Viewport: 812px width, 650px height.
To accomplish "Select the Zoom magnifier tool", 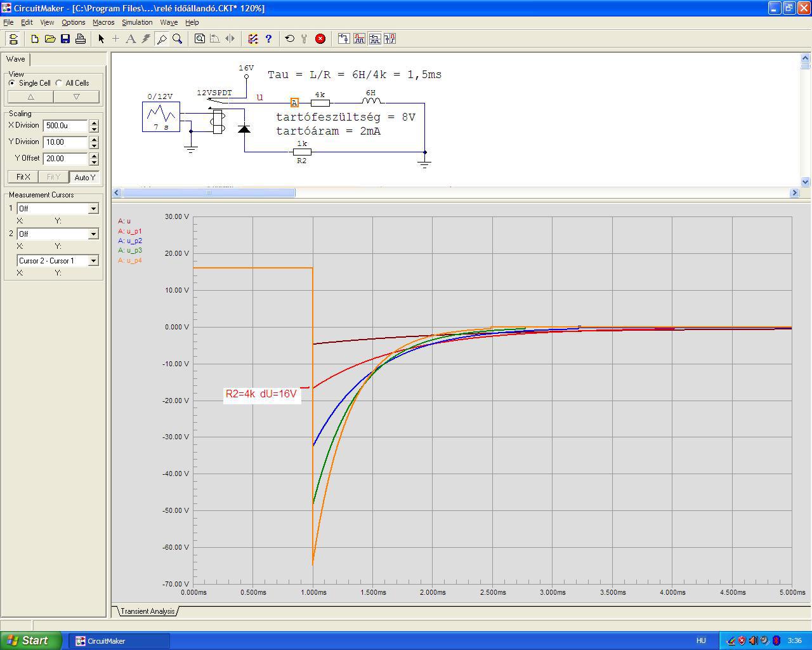I will pos(178,39).
